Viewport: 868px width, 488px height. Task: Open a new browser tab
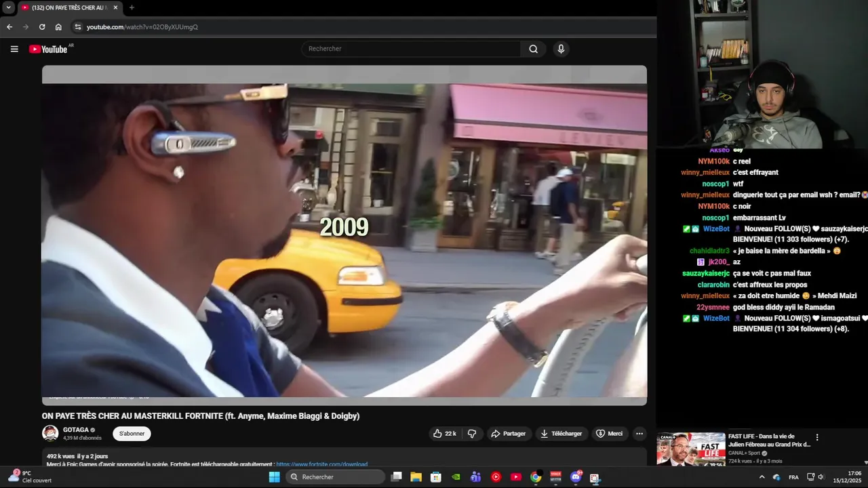(x=132, y=7)
